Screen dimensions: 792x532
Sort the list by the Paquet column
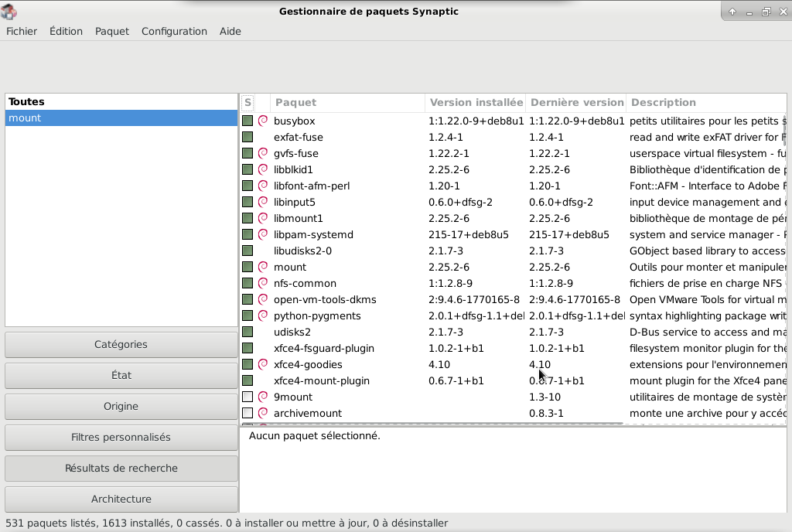[x=347, y=103]
